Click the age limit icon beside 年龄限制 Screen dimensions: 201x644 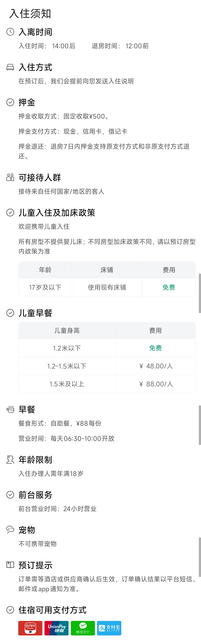click(x=10, y=460)
